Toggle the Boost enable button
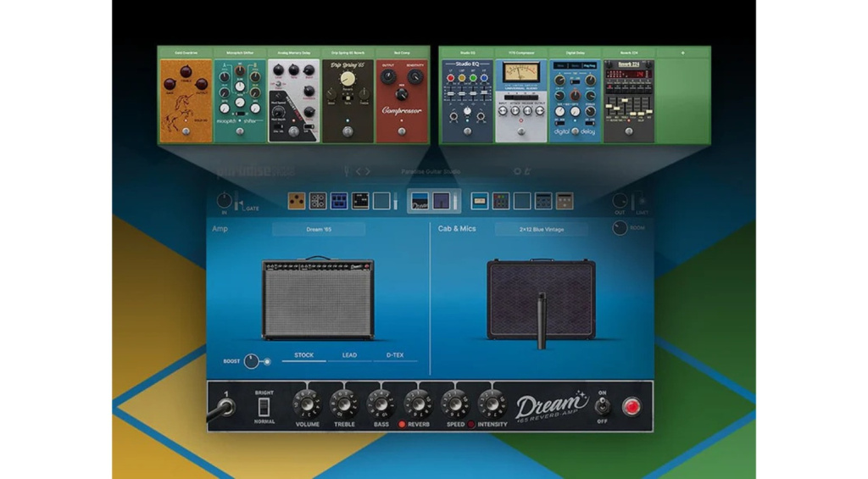The image size is (868, 479). pos(267,362)
